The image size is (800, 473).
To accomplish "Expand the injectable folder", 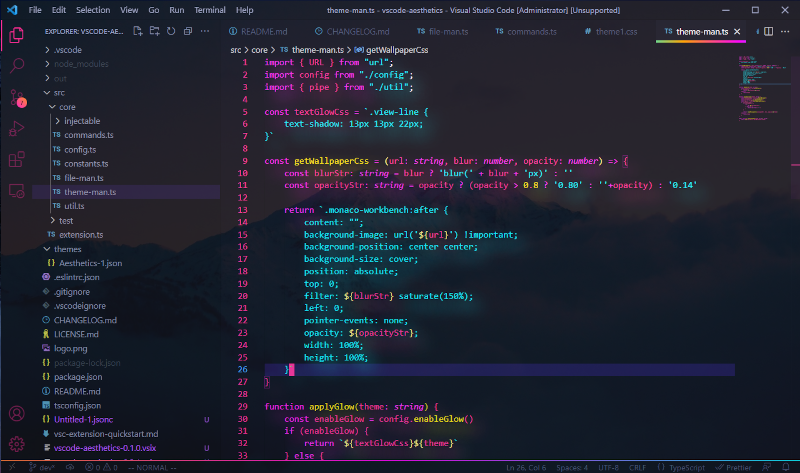I will (x=82, y=121).
